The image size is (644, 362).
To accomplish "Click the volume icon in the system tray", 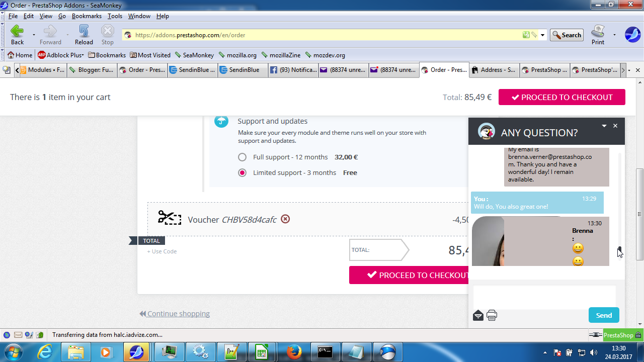I will coord(594,352).
